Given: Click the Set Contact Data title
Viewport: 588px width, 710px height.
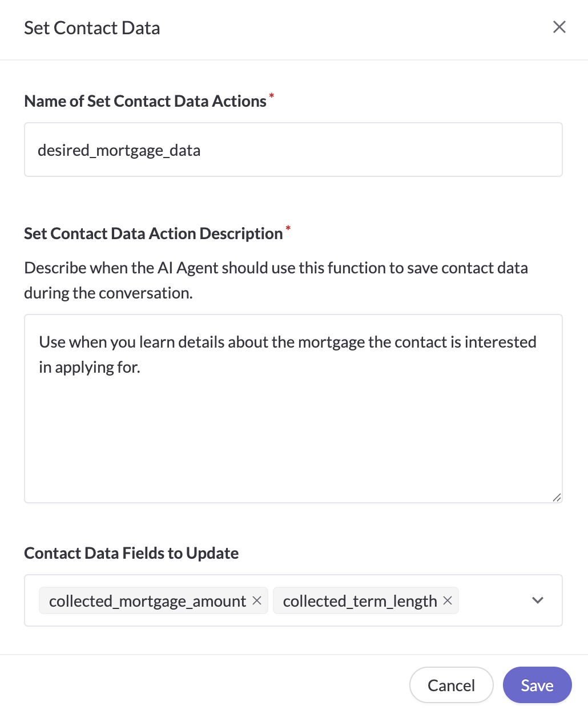Looking at the screenshot, I should pos(92,27).
